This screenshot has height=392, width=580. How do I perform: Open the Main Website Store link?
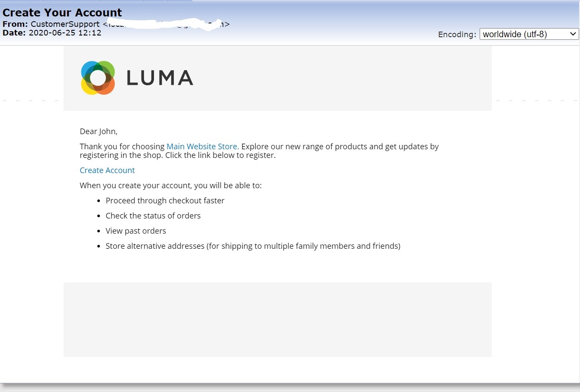click(x=202, y=147)
